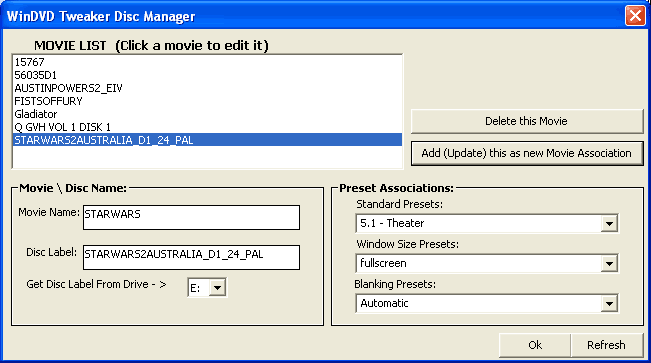Edit the Disc Label text field
651x363 pixels.
click(x=191, y=257)
